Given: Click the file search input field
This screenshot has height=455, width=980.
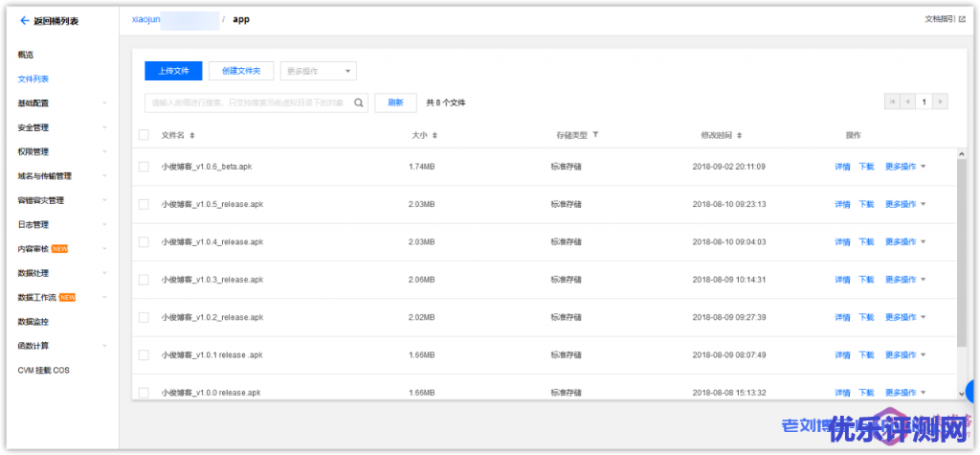Looking at the screenshot, I should [249, 102].
